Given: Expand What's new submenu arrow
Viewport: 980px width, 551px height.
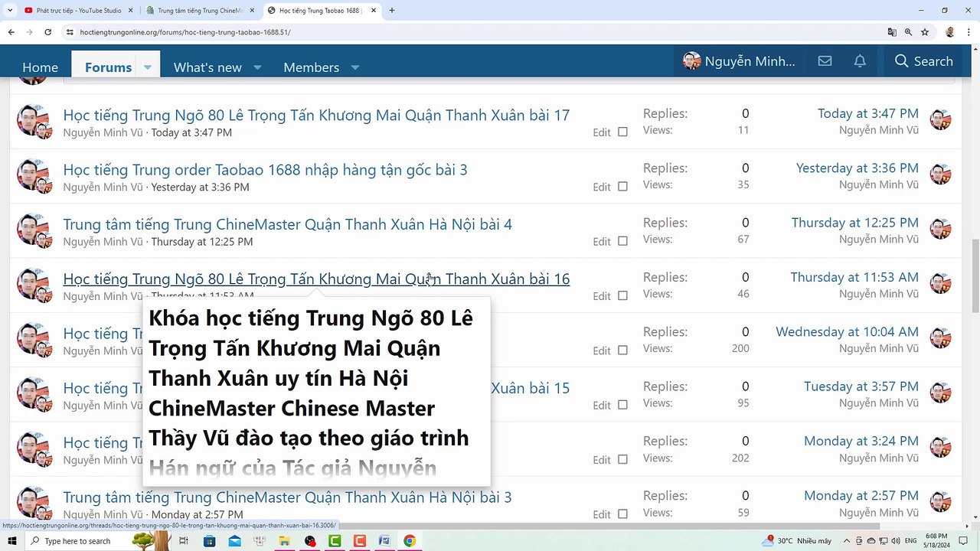Looking at the screenshot, I should point(257,67).
